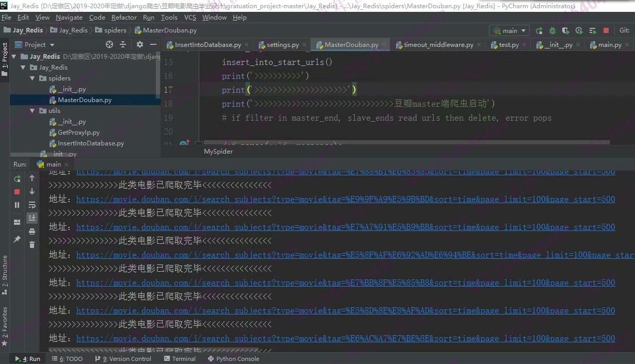Rerun the 'main' configuration from top toolbar
This screenshot has width=635, height=364.
(539, 31)
